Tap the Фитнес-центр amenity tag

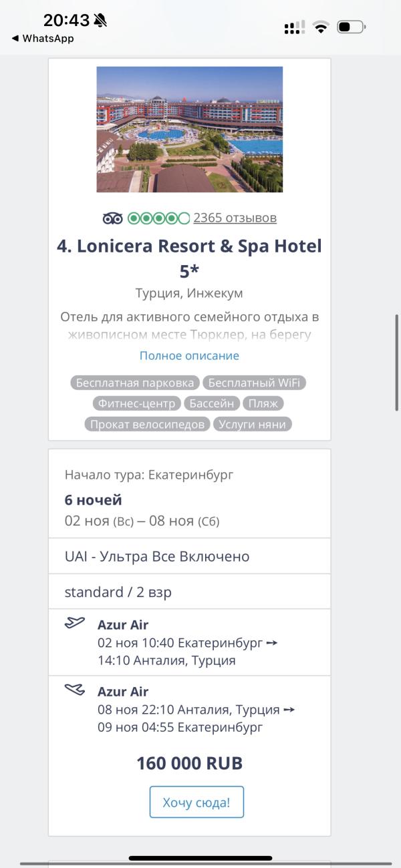[x=136, y=403]
